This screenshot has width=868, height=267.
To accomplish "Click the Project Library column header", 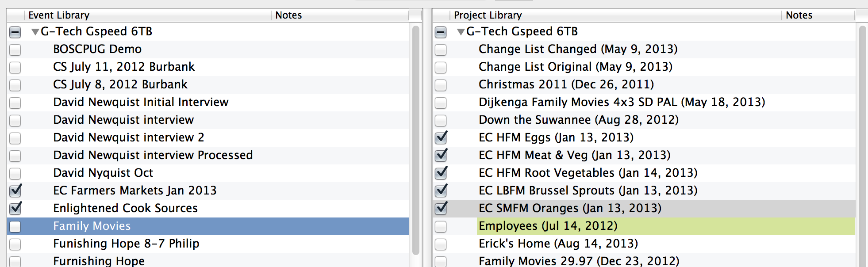I will click(616, 15).
